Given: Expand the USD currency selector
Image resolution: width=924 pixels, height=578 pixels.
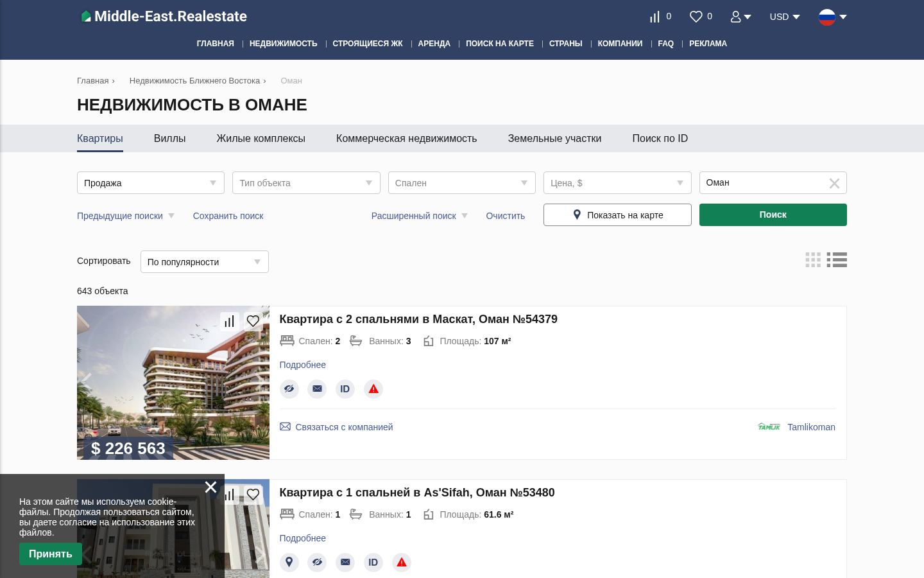Looking at the screenshot, I should [x=785, y=17].
